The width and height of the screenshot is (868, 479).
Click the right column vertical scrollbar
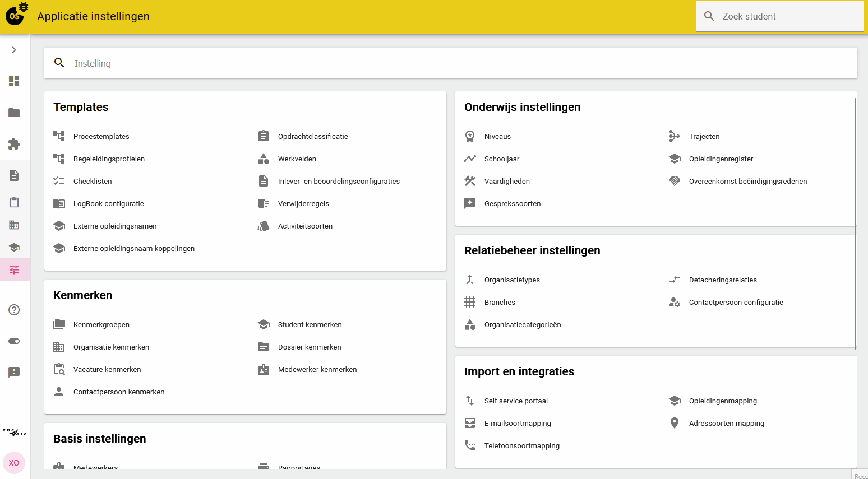tap(855, 223)
